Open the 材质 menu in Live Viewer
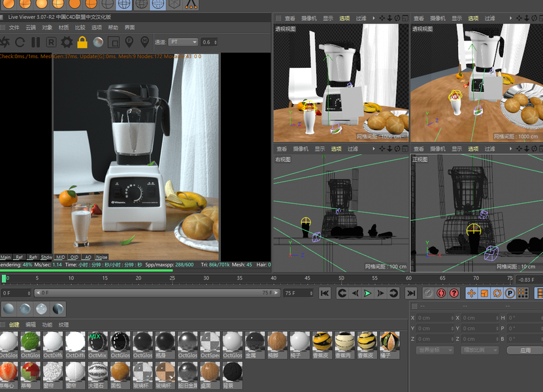Image resolution: width=543 pixels, height=392 pixels. [63, 27]
